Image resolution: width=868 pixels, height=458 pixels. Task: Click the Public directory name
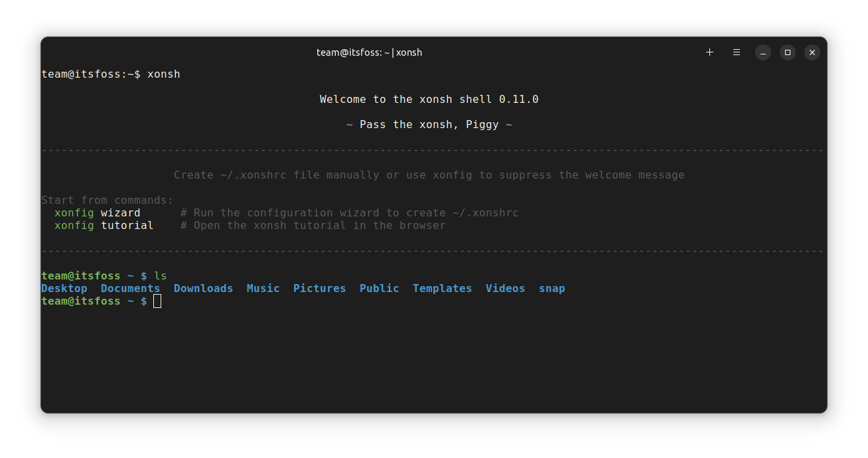click(x=379, y=289)
